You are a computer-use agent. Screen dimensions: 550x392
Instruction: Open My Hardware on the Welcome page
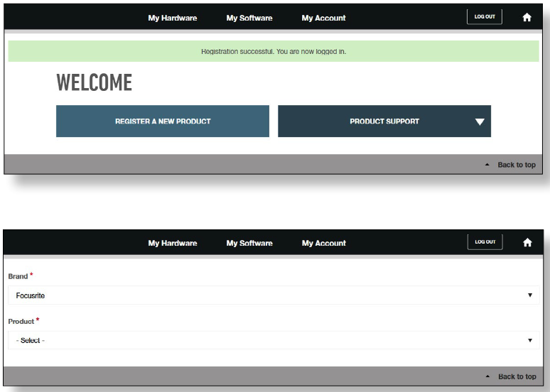coord(172,18)
